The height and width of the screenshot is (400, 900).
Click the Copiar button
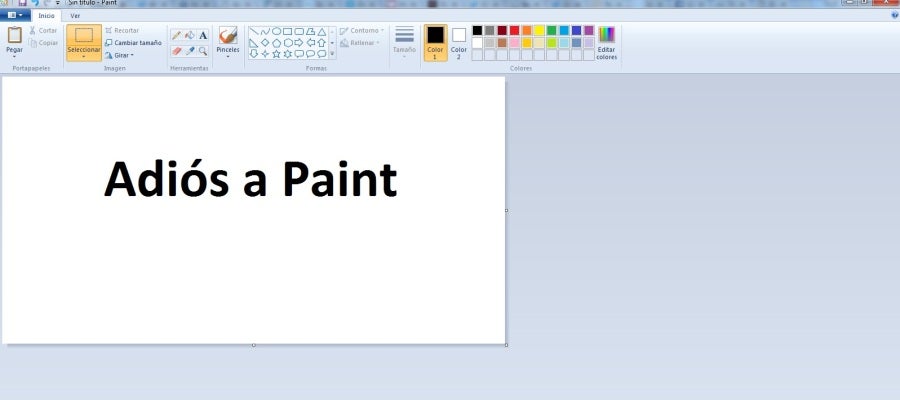pos(43,43)
